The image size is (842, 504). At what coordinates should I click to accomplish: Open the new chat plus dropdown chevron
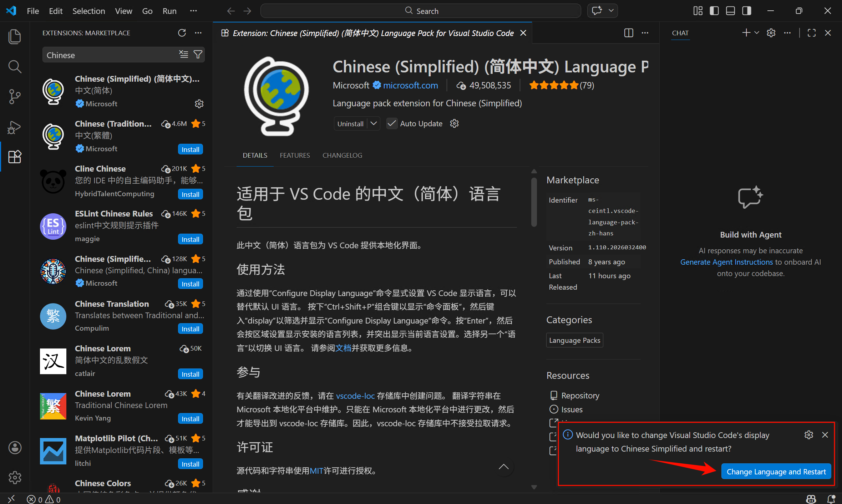(757, 33)
